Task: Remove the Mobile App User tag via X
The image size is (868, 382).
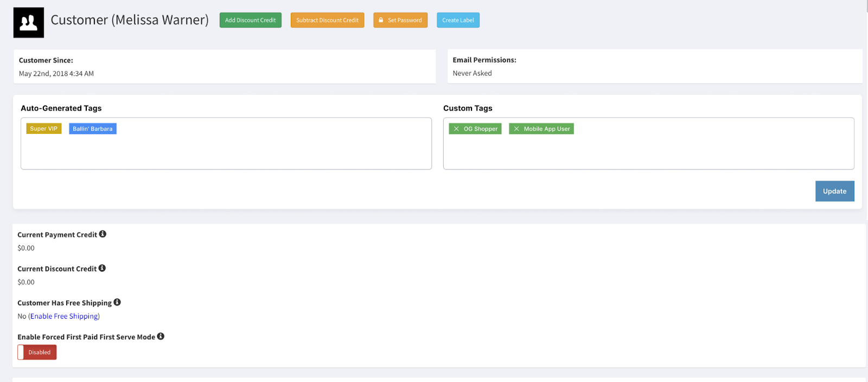Action: click(516, 129)
